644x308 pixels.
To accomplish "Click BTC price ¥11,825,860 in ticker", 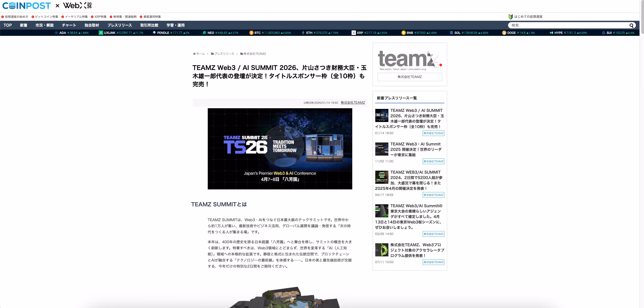I will click(271, 33).
